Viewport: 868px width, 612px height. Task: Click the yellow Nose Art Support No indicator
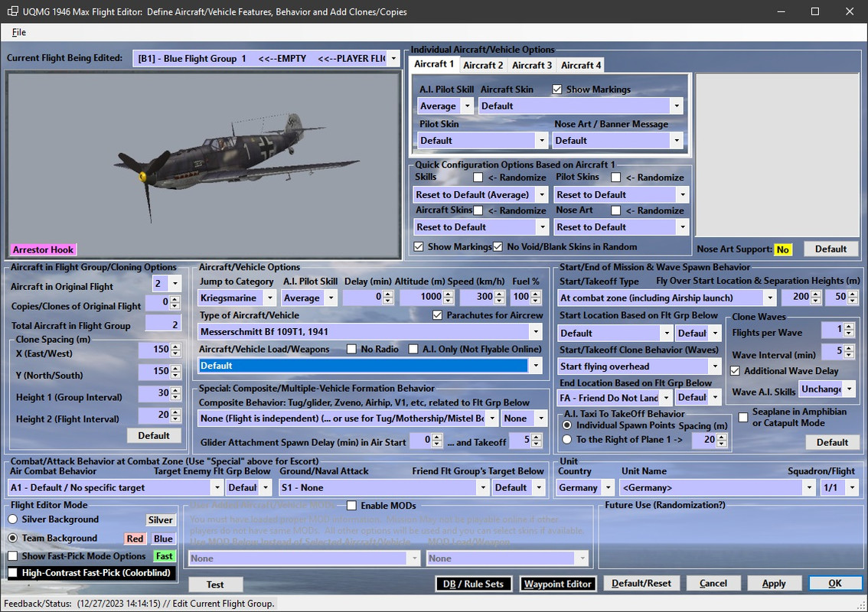point(782,249)
